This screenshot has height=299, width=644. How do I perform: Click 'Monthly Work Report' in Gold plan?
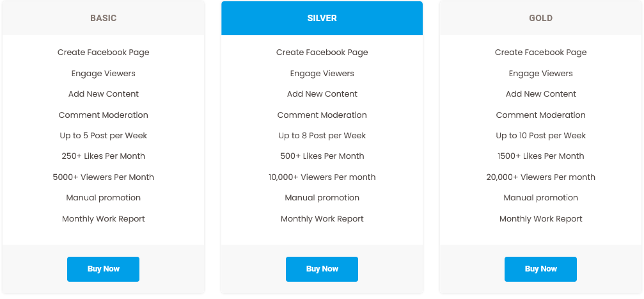[540, 219]
